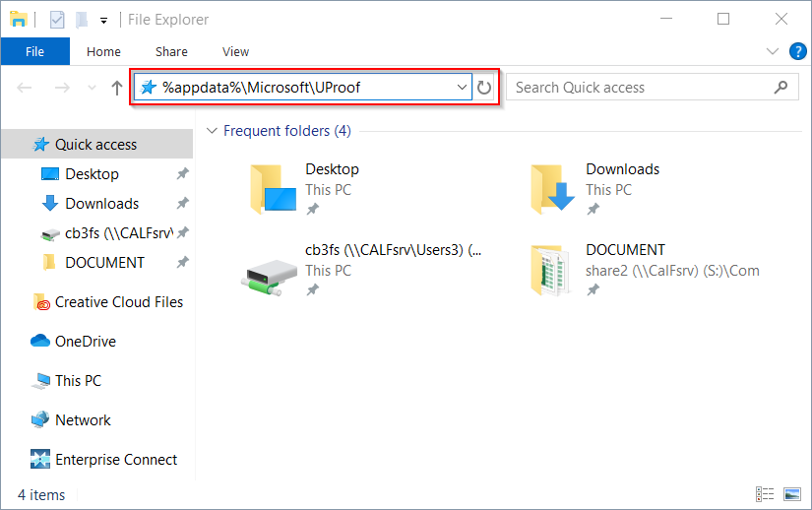Click the Downloads label in Frequent folders
Screen dimensions: 812x510
click(x=622, y=169)
